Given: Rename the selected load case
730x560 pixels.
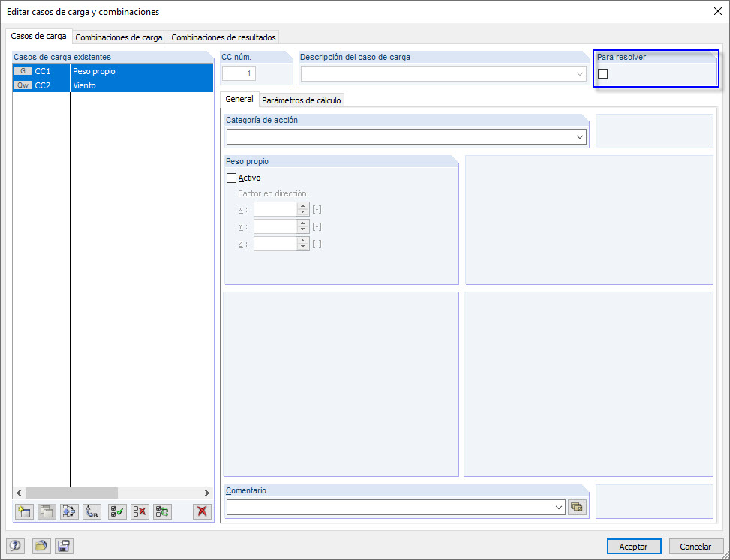Looking at the screenshot, I should point(91,511).
